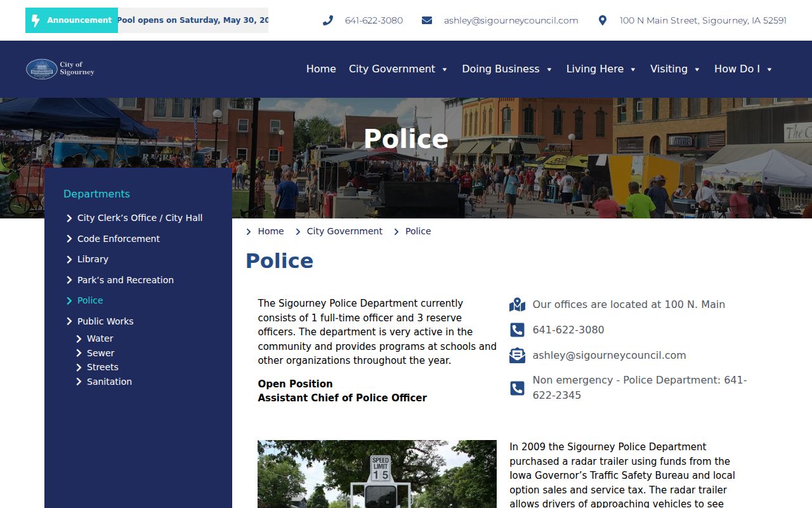
Task: Open the Sanitation link in sidebar
Action: (x=110, y=382)
